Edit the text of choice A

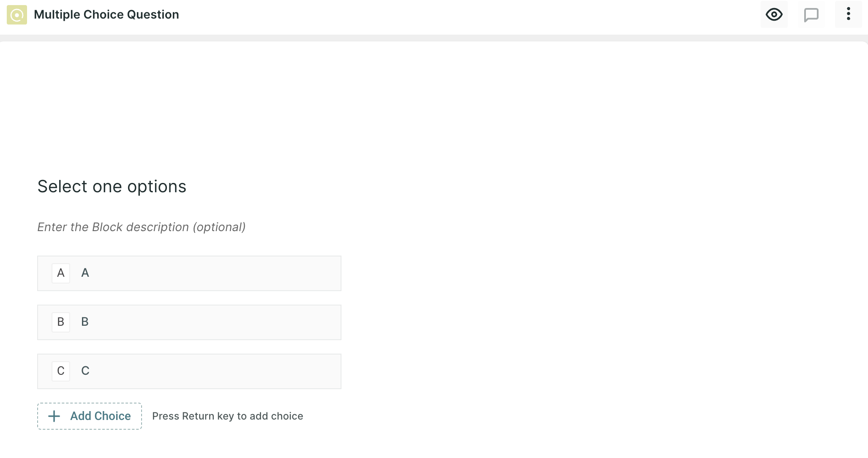(85, 273)
